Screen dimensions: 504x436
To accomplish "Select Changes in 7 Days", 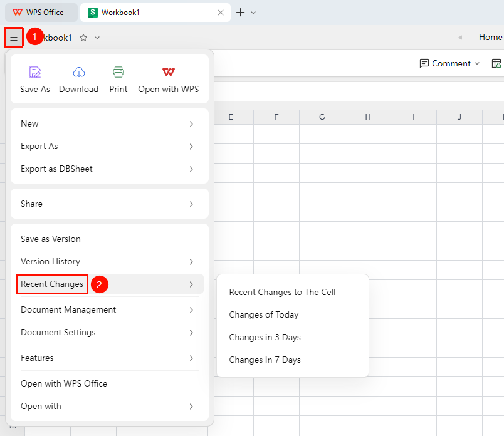I will (x=293, y=360).
